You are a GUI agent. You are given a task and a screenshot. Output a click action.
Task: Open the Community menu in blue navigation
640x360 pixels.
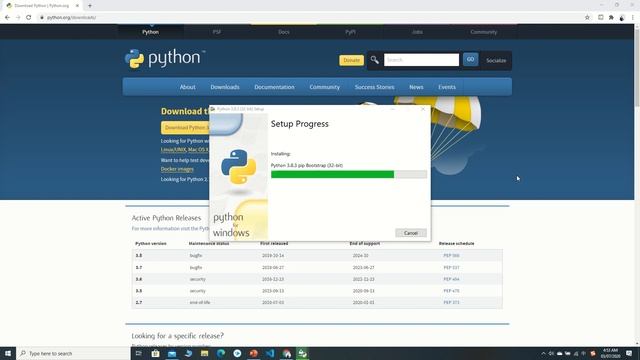click(x=324, y=87)
